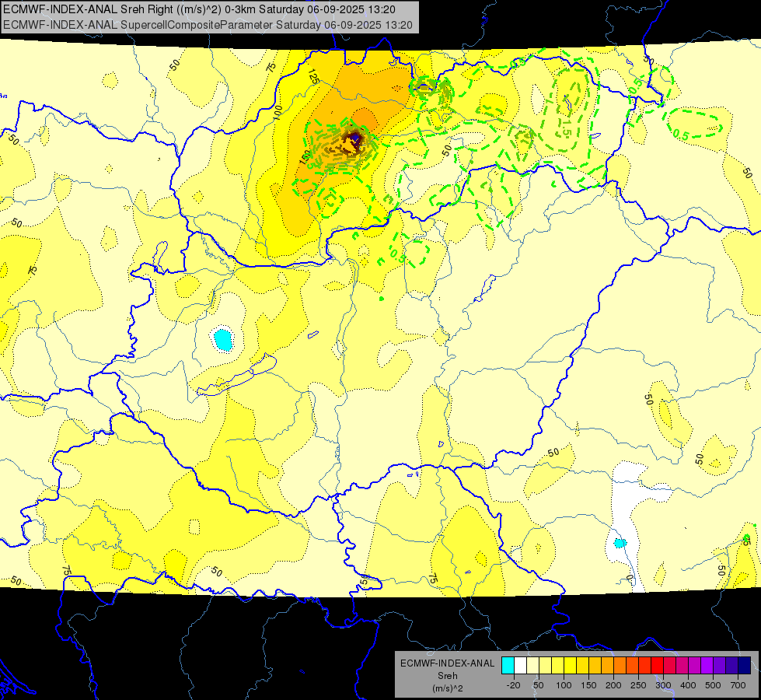Image resolution: width=761 pixels, height=700 pixels.
Task: Click the 700 legend tick value
Action: 738,685
